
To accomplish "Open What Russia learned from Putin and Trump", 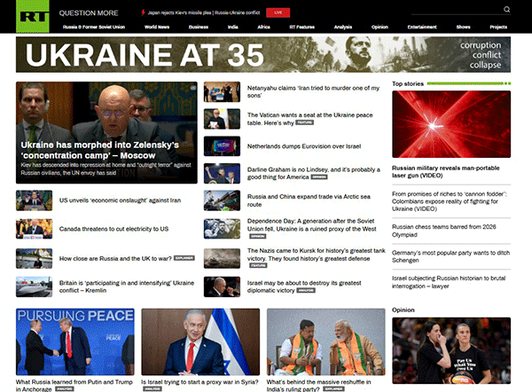I will [x=74, y=385].
